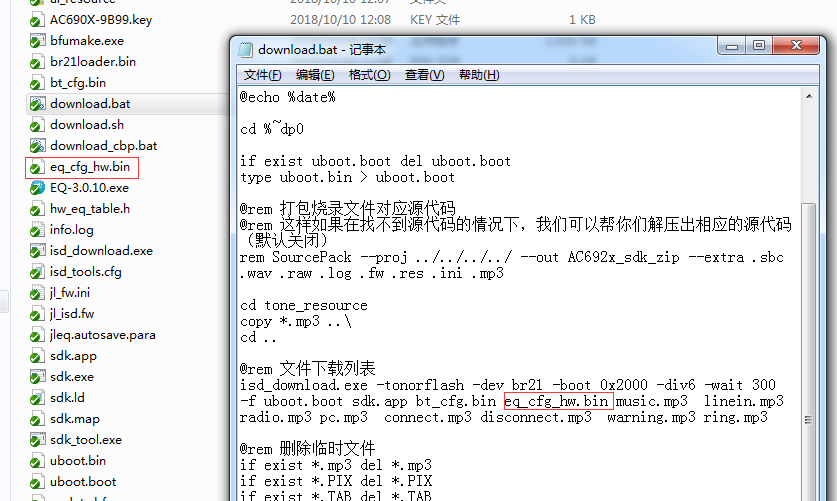Select the sdk_tool.exe file name
The height and width of the screenshot is (501, 837).
tap(86, 440)
